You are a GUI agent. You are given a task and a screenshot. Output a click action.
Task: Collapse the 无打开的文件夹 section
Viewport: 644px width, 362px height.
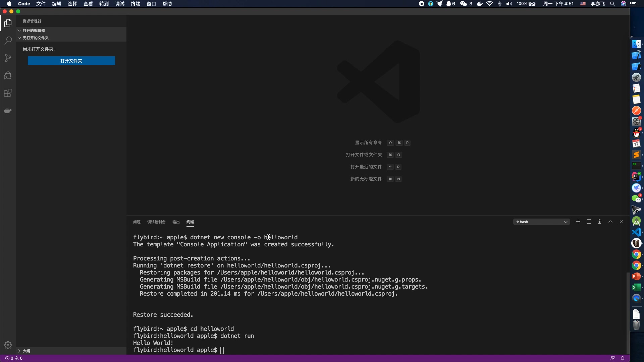[71, 38]
